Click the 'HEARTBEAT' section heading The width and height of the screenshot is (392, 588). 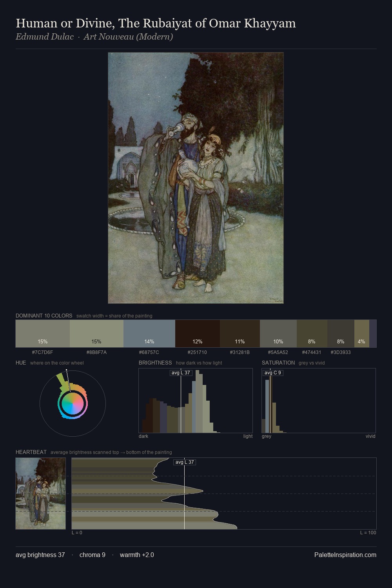tap(31, 452)
